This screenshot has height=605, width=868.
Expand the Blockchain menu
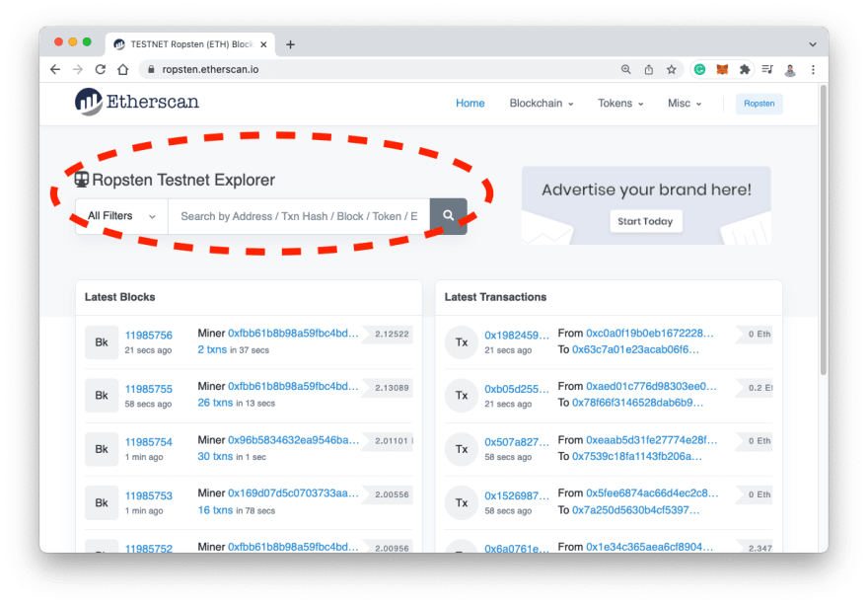coord(542,103)
